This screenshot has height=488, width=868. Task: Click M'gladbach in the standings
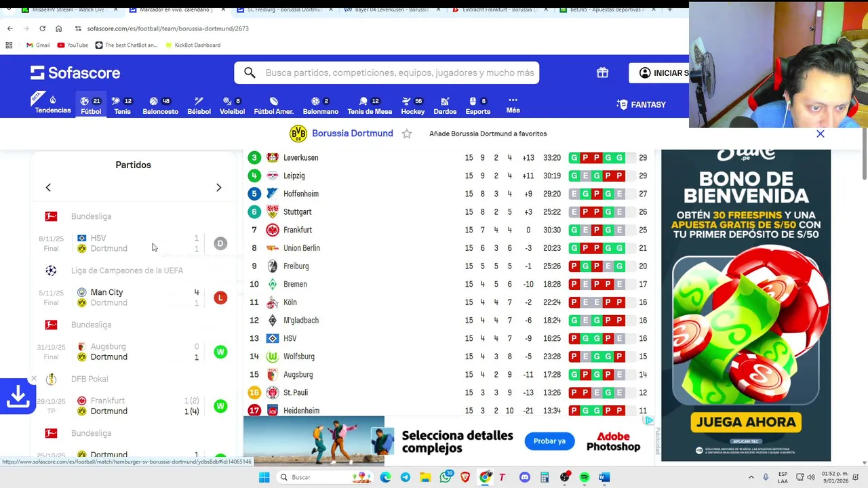pyautogui.click(x=300, y=320)
